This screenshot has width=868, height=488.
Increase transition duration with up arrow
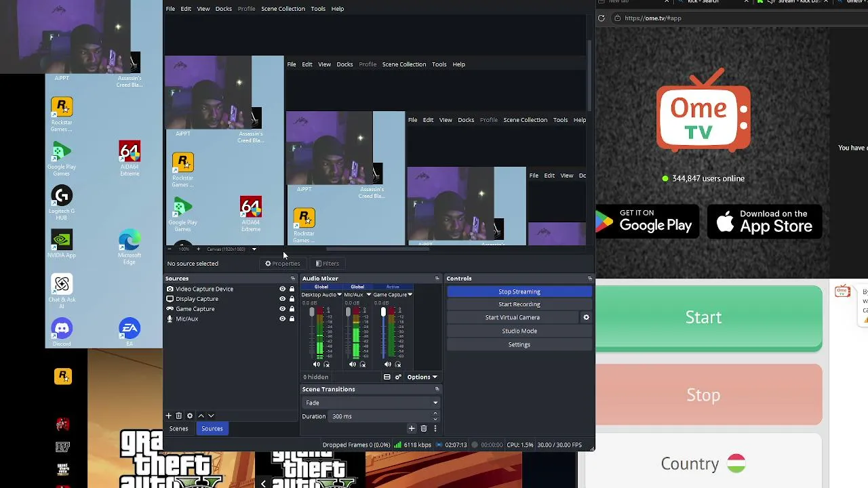coord(435,413)
